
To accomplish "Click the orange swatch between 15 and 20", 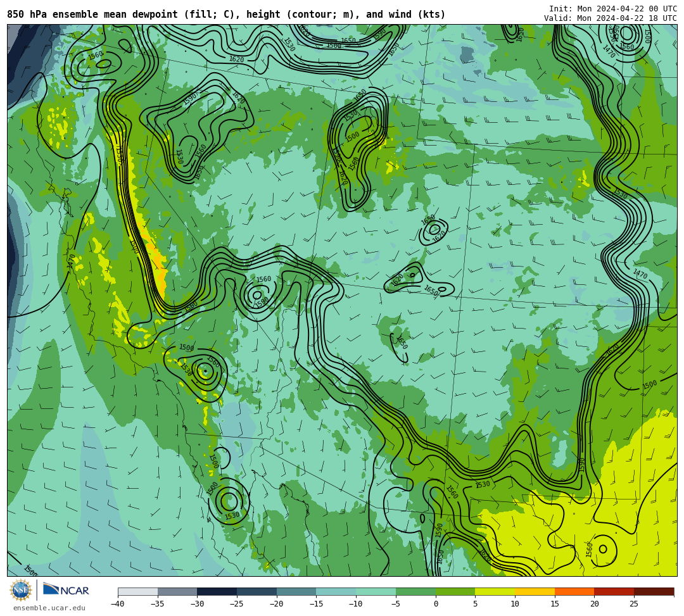I will point(574,591).
